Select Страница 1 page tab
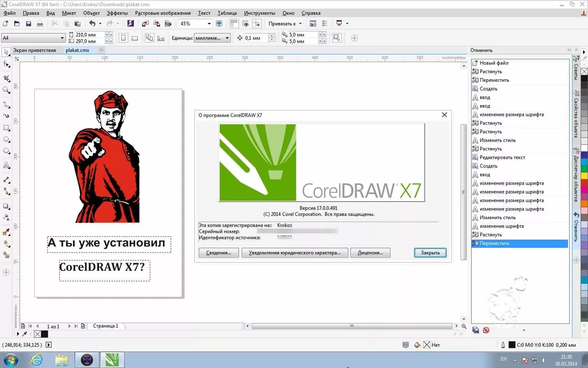Screen dimensions: 588x368 coord(105,326)
